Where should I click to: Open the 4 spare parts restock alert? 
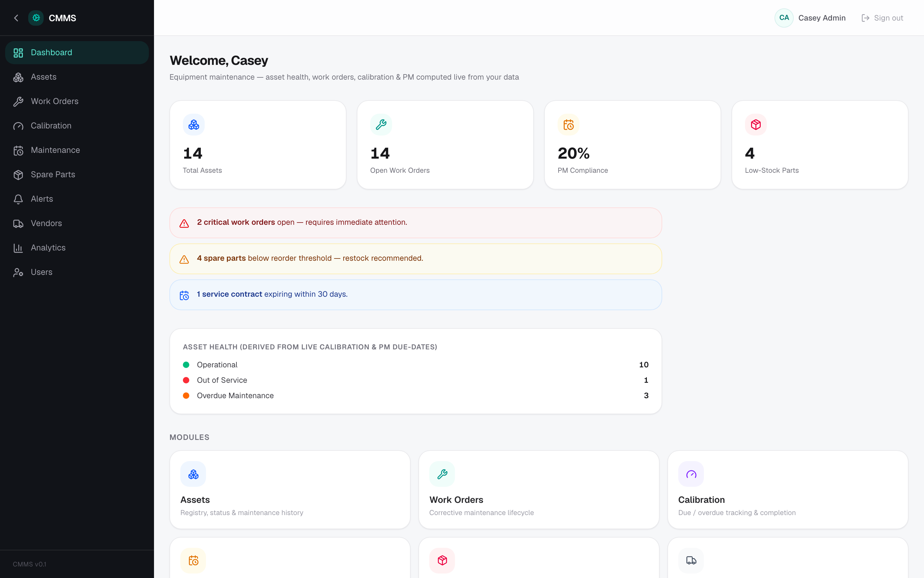(415, 259)
